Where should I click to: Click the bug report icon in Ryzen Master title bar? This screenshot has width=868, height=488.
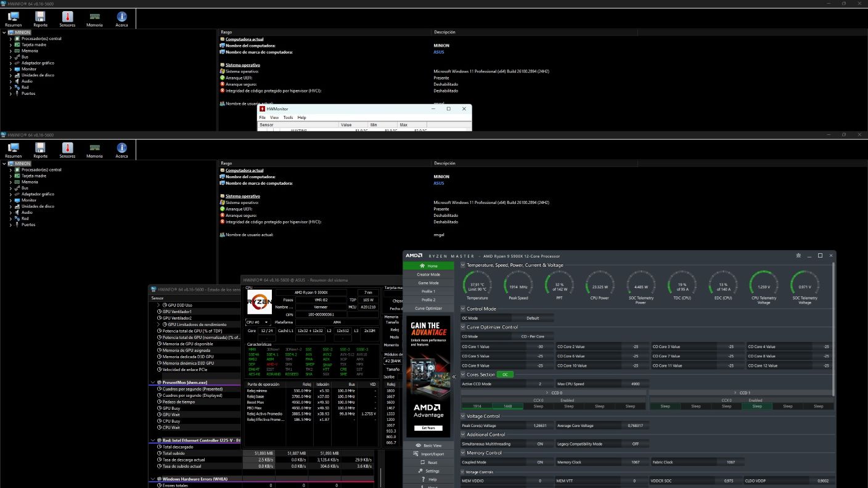(798, 256)
